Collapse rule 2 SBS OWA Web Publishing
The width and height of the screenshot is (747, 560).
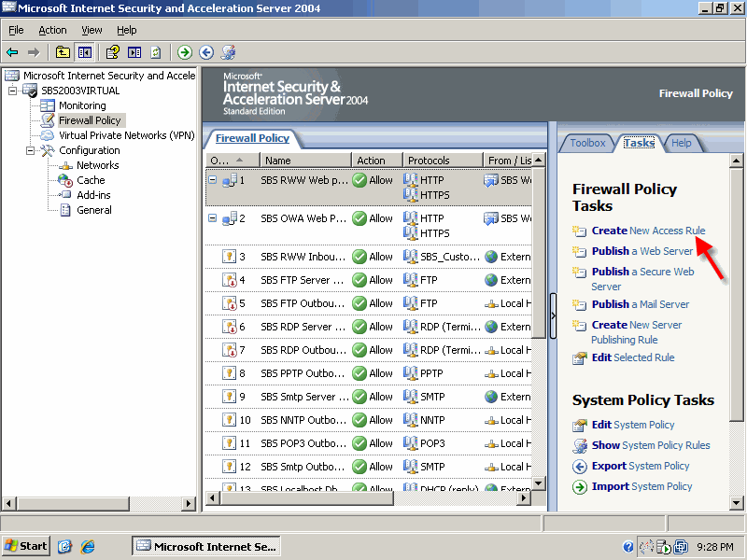tap(213, 218)
